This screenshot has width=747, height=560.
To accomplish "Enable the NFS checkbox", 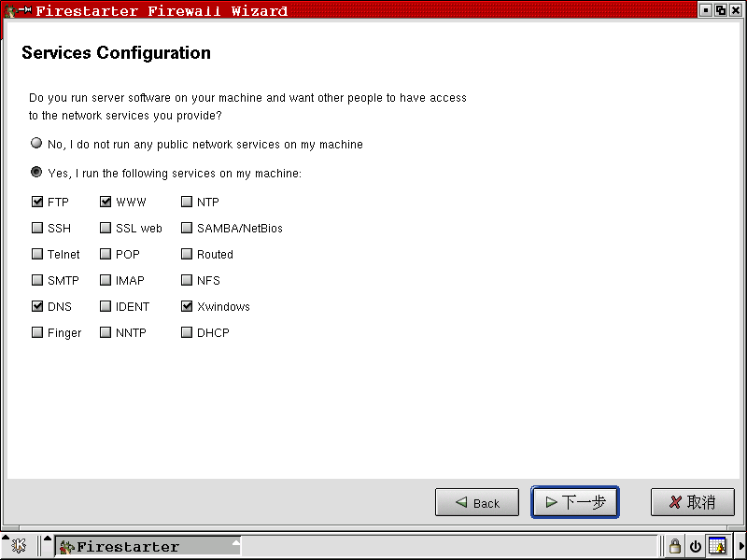I will click(x=187, y=281).
